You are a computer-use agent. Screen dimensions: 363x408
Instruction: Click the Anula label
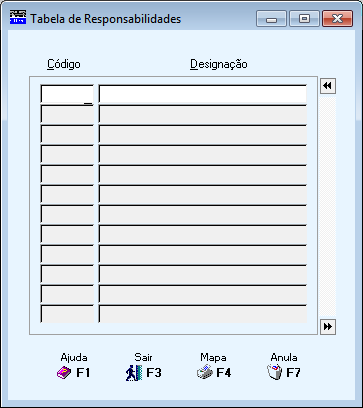tap(284, 357)
